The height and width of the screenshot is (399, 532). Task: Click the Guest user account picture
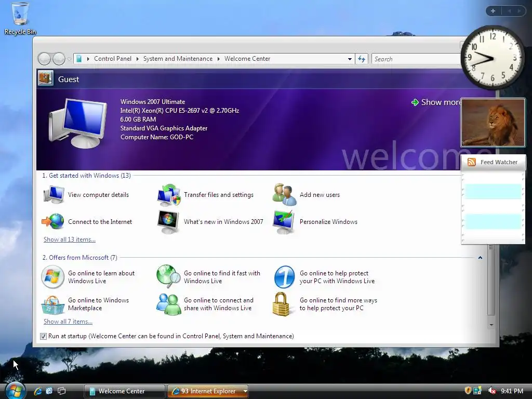tap(46, 78)
